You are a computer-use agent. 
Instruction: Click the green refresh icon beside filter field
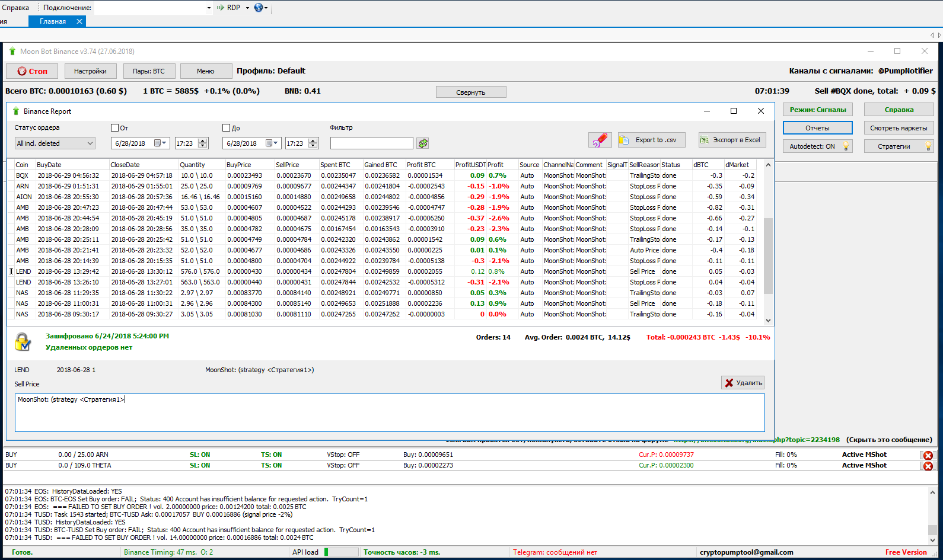click(422, 143)
